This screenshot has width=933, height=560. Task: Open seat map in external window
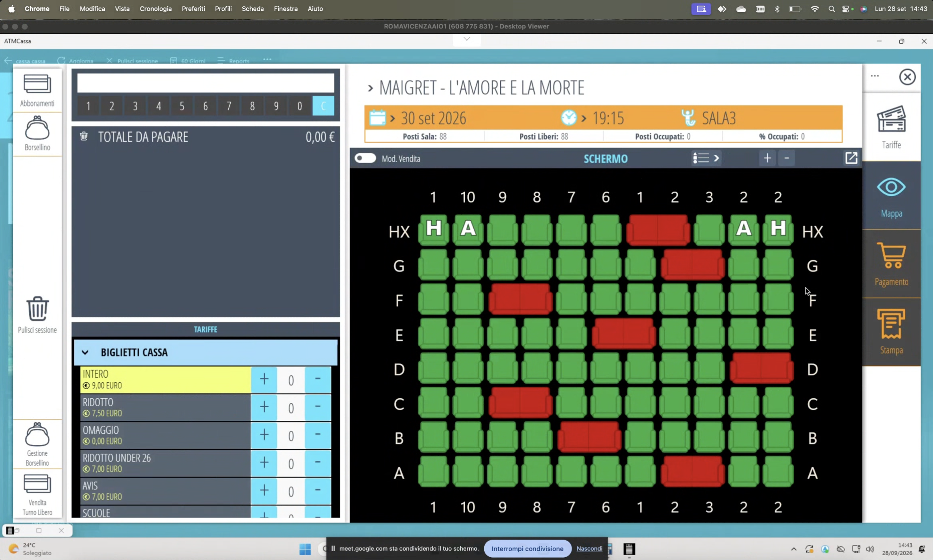pyautogui.click(x=851, y=158)
